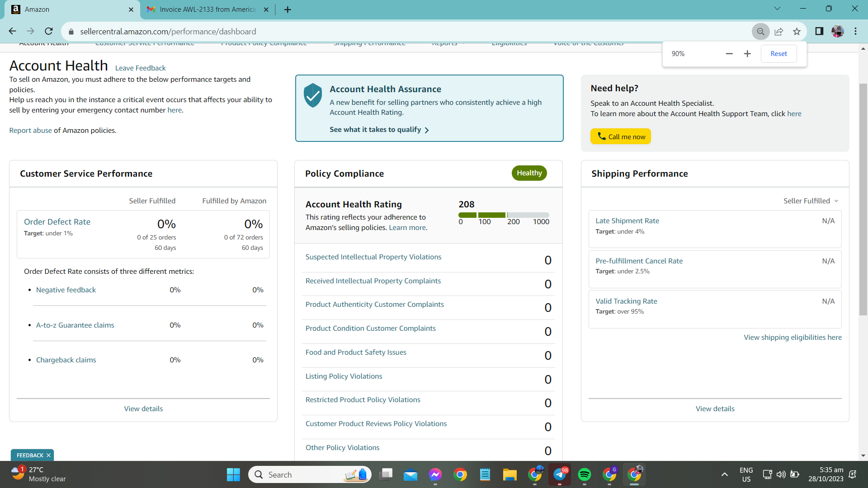The image size is (868, 488).
Task: View details for Customer Service Performance
Action: [143, 409]
